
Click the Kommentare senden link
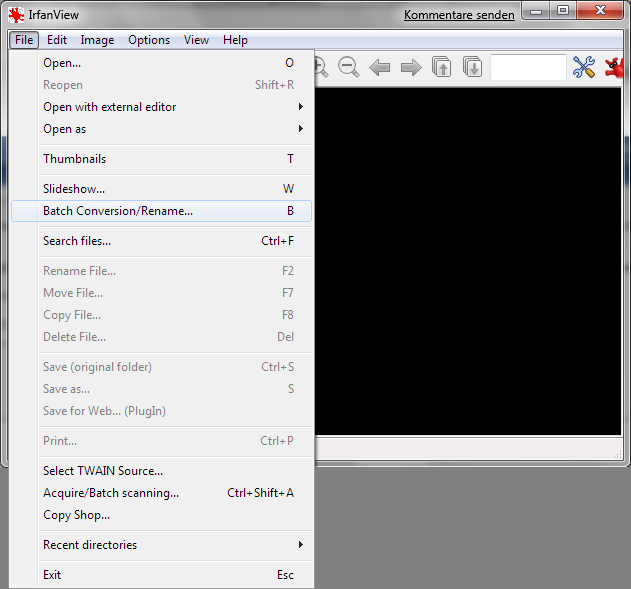459,15
